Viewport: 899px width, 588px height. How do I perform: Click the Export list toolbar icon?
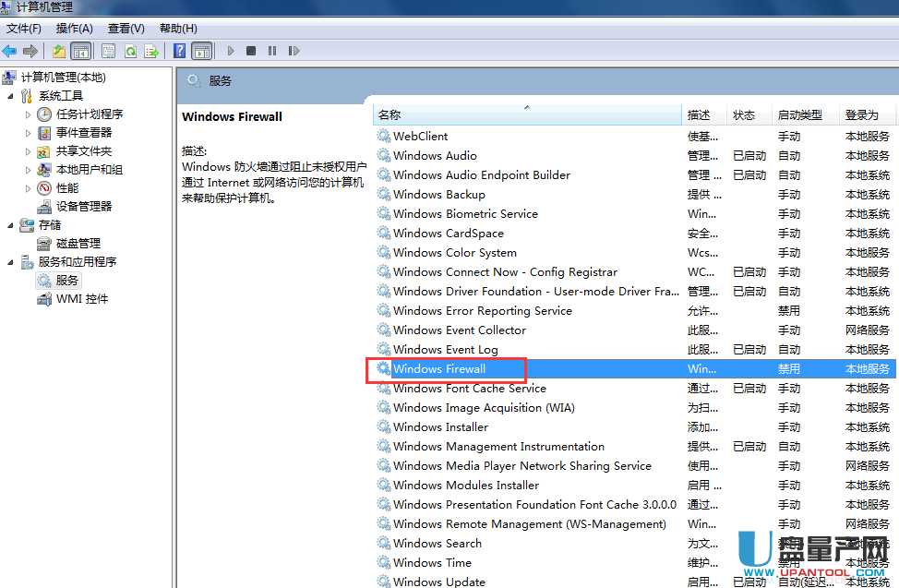tap(151, 51)
